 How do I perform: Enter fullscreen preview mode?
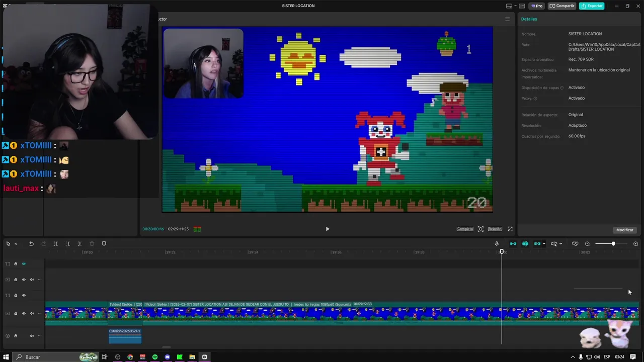click(x=510, y=229)
